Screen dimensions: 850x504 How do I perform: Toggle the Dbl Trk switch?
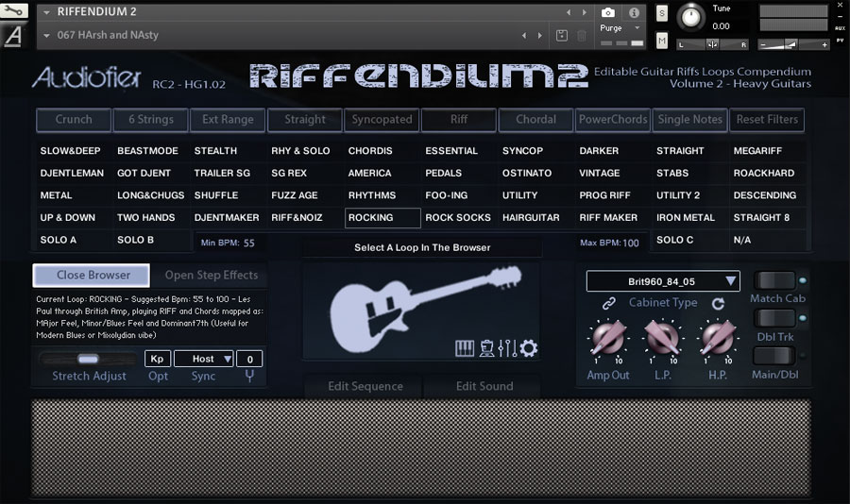tap(774, 318)
